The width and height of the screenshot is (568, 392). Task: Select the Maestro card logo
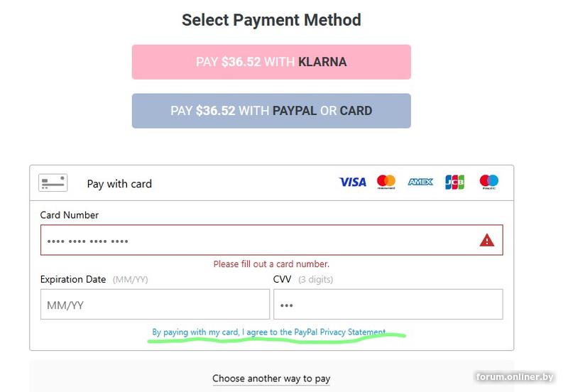coord(488,183)
